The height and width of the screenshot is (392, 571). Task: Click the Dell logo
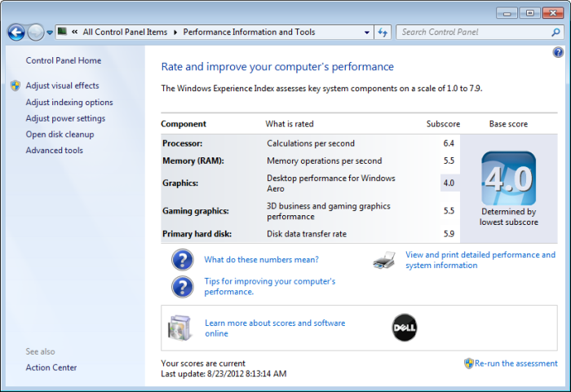[x=405, y=328]
